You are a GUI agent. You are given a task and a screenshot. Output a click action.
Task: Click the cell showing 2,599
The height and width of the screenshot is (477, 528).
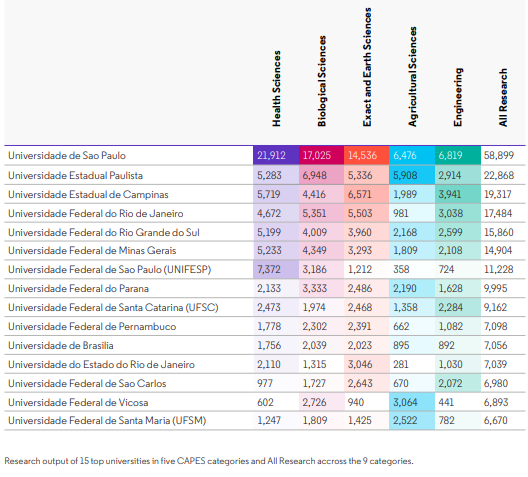point(458,232)
